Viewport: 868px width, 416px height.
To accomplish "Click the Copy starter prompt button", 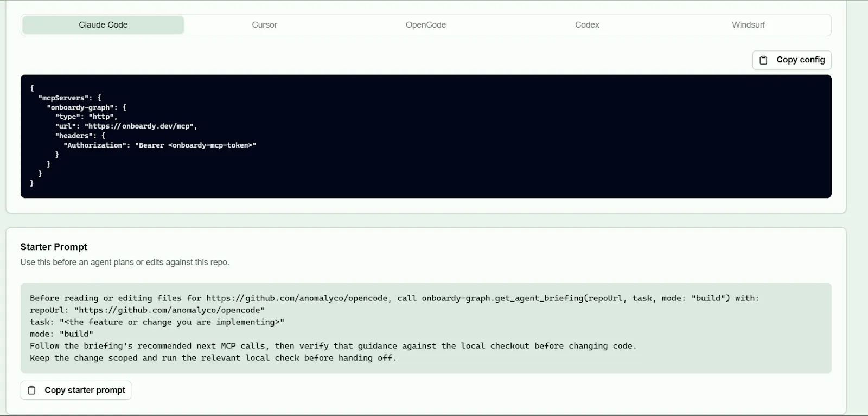I will [76, 391].
